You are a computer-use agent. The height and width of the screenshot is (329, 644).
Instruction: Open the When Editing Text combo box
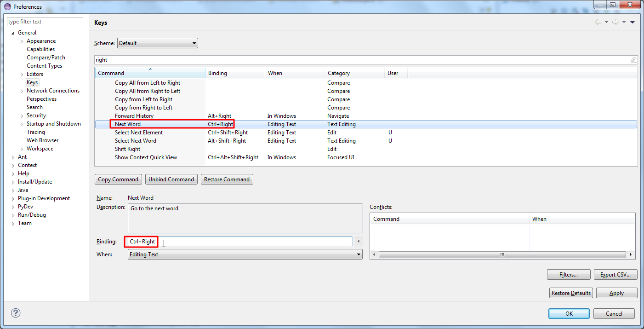pos(245,254)
